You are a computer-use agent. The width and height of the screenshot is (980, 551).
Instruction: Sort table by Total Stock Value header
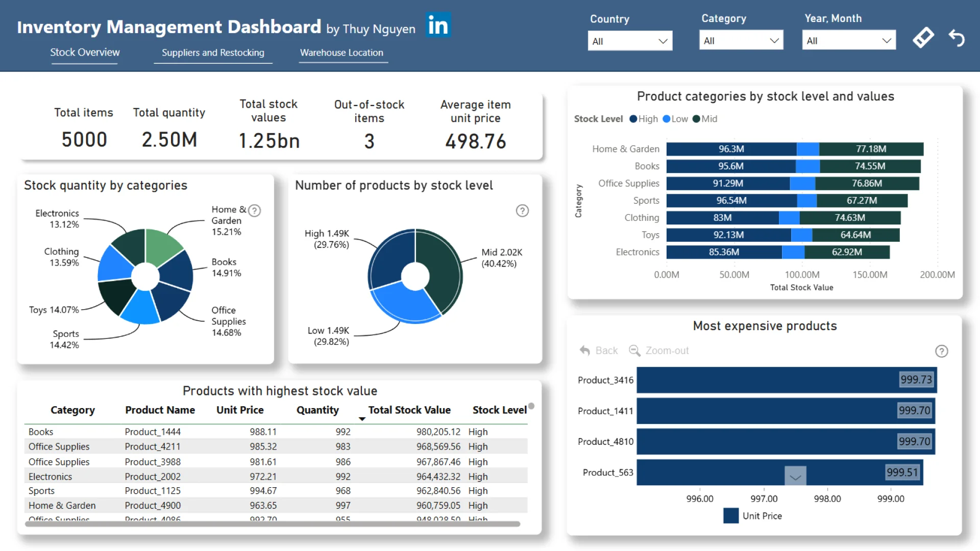409,410
